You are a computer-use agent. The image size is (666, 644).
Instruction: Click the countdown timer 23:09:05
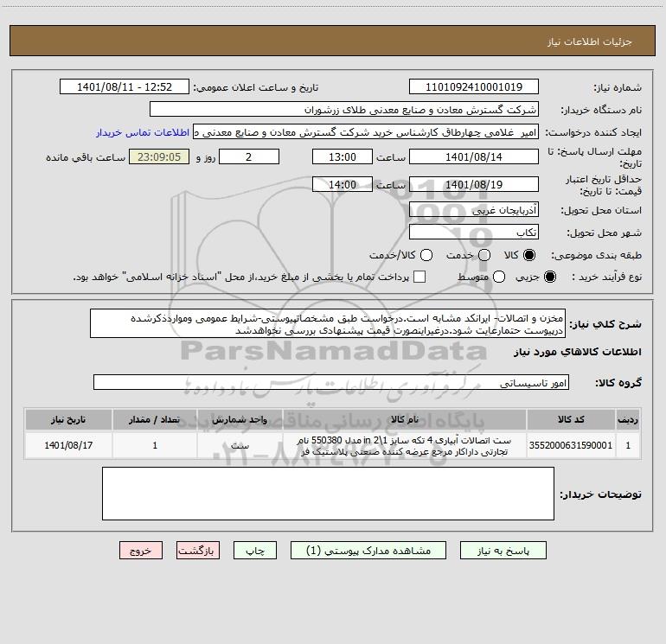tap(159, 156)
